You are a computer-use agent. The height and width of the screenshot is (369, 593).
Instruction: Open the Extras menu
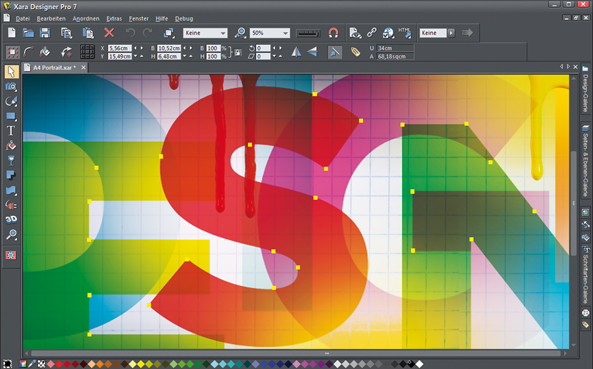114,19
